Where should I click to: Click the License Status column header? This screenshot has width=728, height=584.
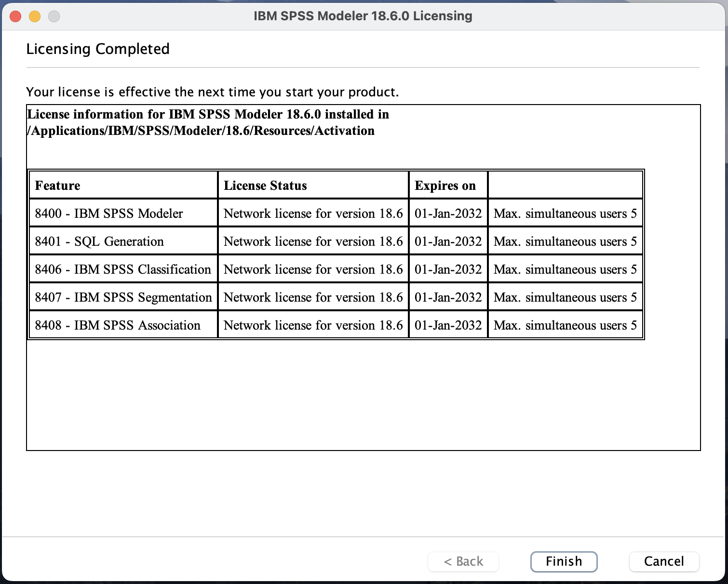313,186
